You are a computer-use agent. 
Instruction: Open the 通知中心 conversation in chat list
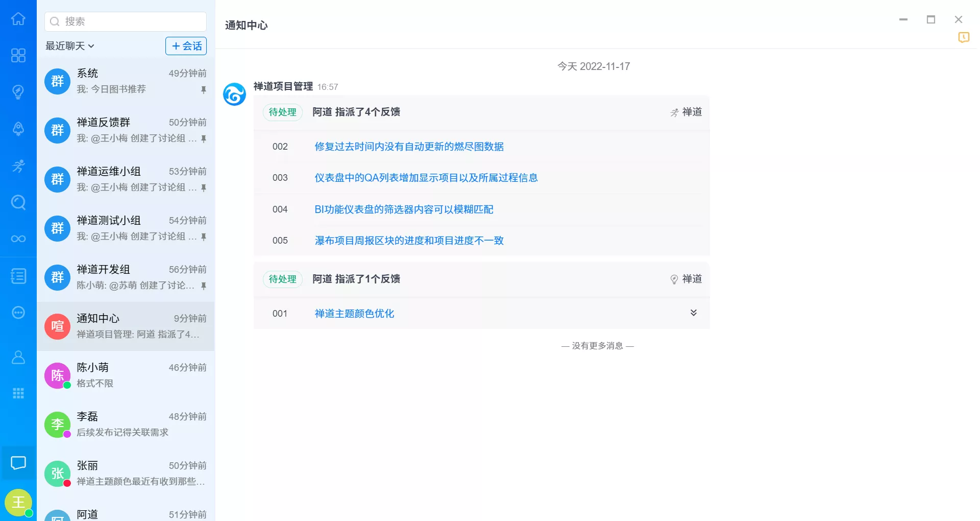pyautogui.click(x=126, y=326)
